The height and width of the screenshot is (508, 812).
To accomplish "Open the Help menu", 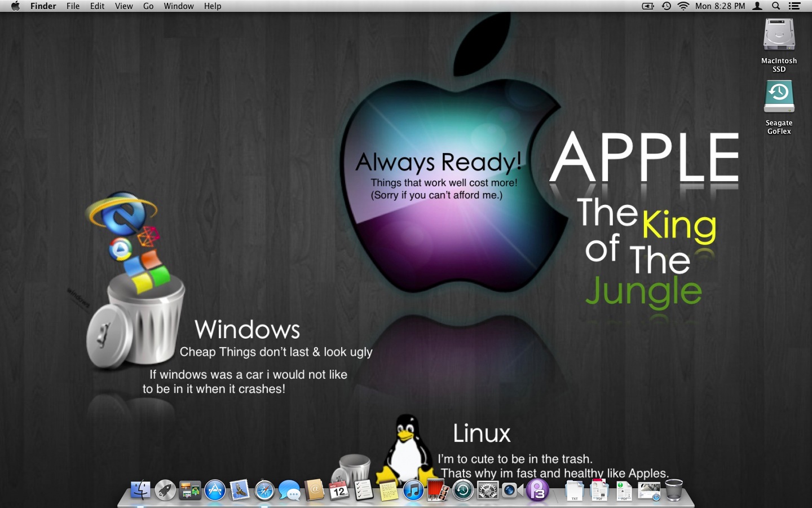I will pyautogui.click(x=213, y=6).
